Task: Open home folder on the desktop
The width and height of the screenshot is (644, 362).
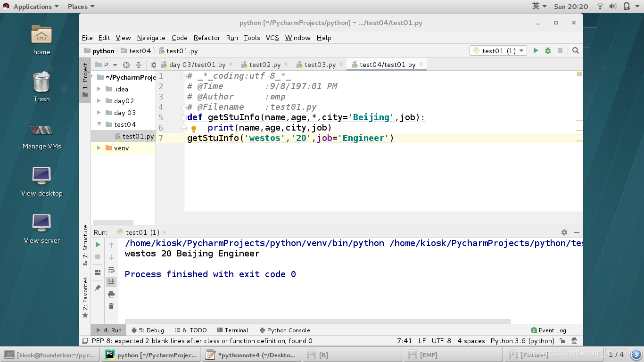Action: point(41,40)
